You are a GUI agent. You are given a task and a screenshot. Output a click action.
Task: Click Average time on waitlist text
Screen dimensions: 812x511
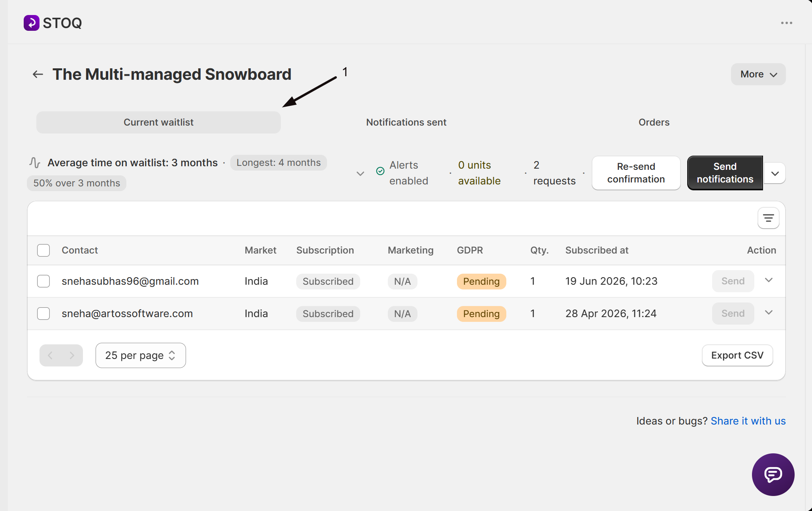133,163
